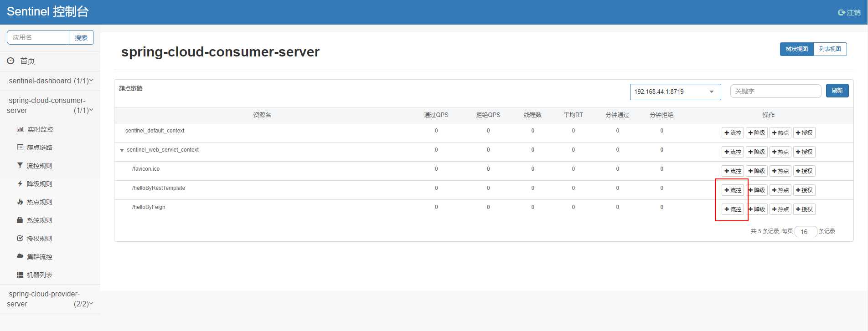
Task: Click the 簇点链路 list icon
Action: tap(20, 147)
